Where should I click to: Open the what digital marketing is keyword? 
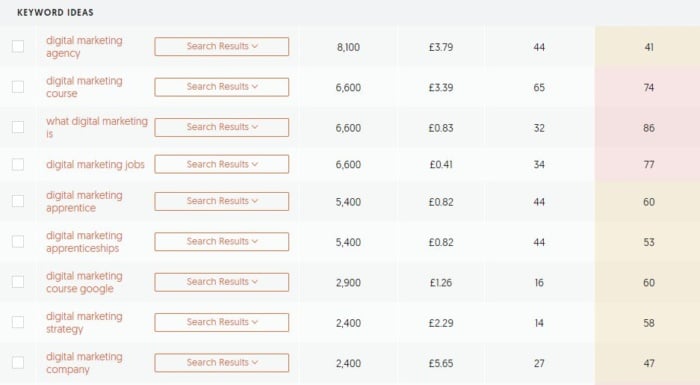[97, 127]
